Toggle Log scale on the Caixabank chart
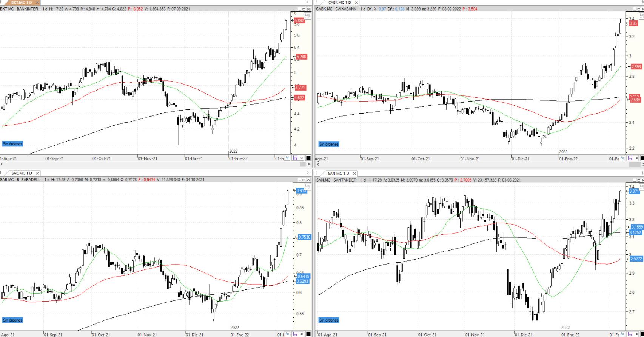The width and height of the screenshot is (644, 337). [x=641, y=15]
